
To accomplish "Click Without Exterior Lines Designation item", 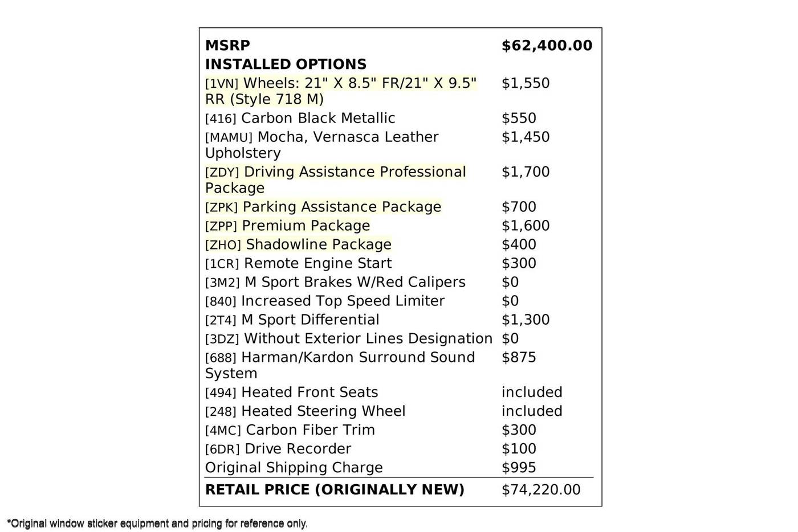I will click(x=349, y=338).
